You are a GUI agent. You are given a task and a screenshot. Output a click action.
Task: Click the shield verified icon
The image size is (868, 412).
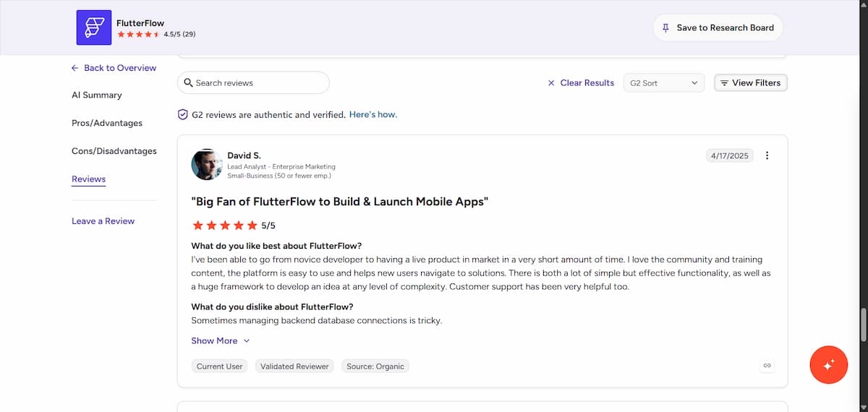183,114
